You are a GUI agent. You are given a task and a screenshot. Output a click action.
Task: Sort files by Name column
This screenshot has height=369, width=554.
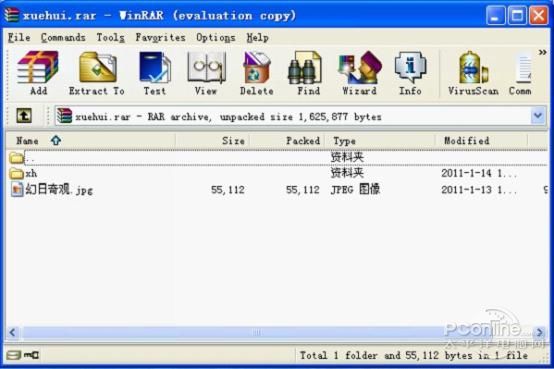[90, 141]
